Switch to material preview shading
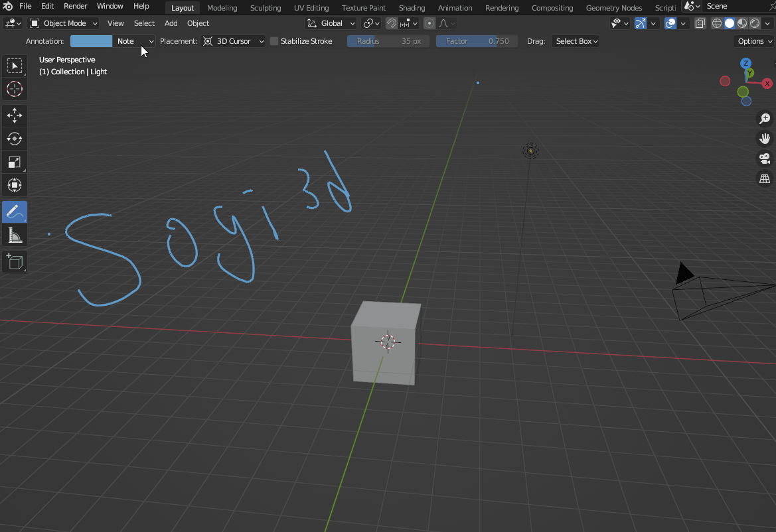The height and width of the screenshot is (532, 776). coord(742,23)
